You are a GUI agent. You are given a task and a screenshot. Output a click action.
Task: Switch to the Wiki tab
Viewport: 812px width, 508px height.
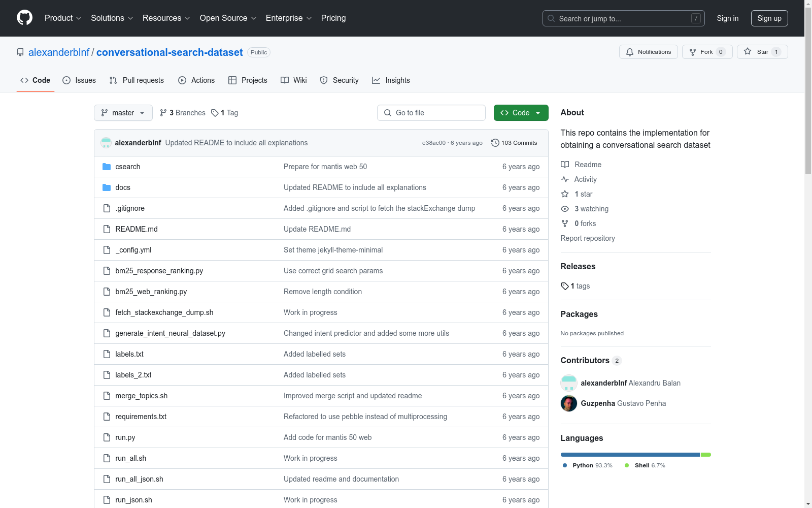tap(294, 80)
